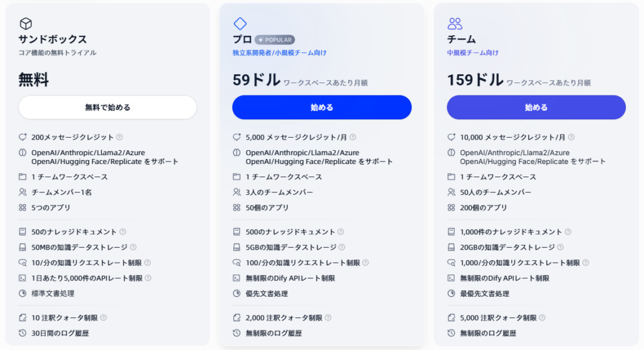This screenshot has height=350, width=644.
Task: Click help icon next to 1,000件のナレッジドキュメント
Action: (x=568, y=232)
